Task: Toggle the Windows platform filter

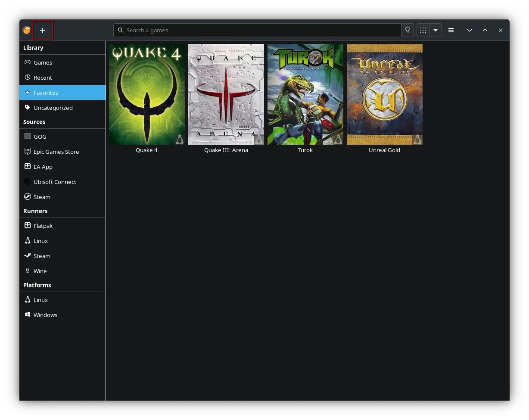Action: tap(45, 315)
